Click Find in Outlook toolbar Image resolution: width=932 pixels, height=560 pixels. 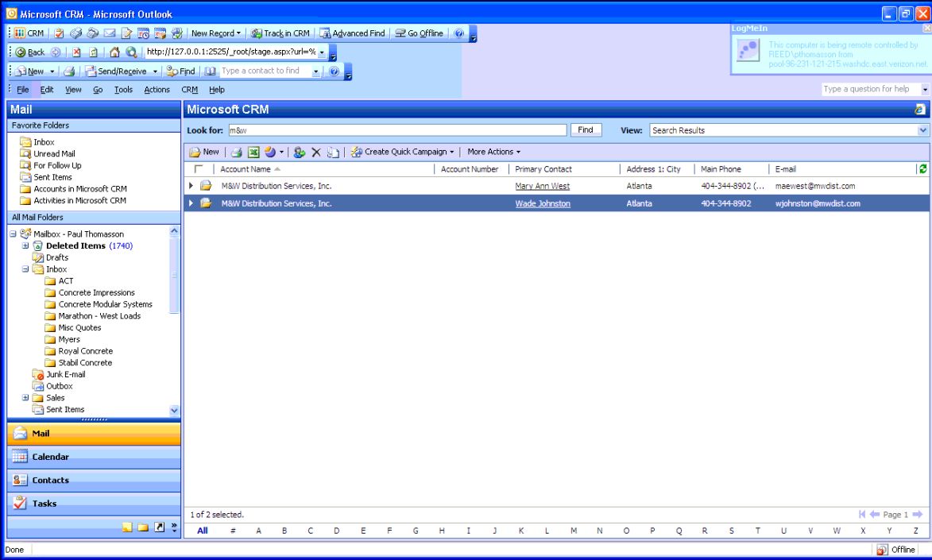[181, 71]
